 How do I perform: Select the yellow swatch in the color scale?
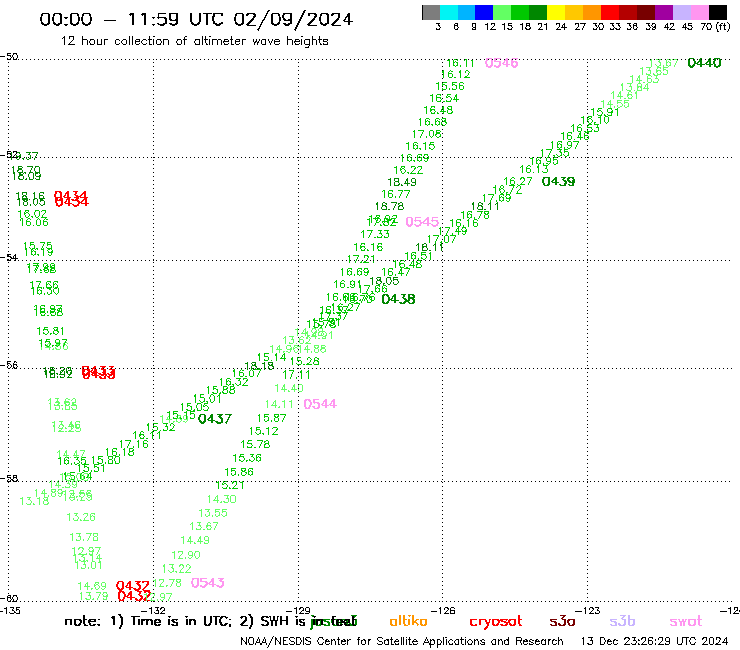(556, 12)
